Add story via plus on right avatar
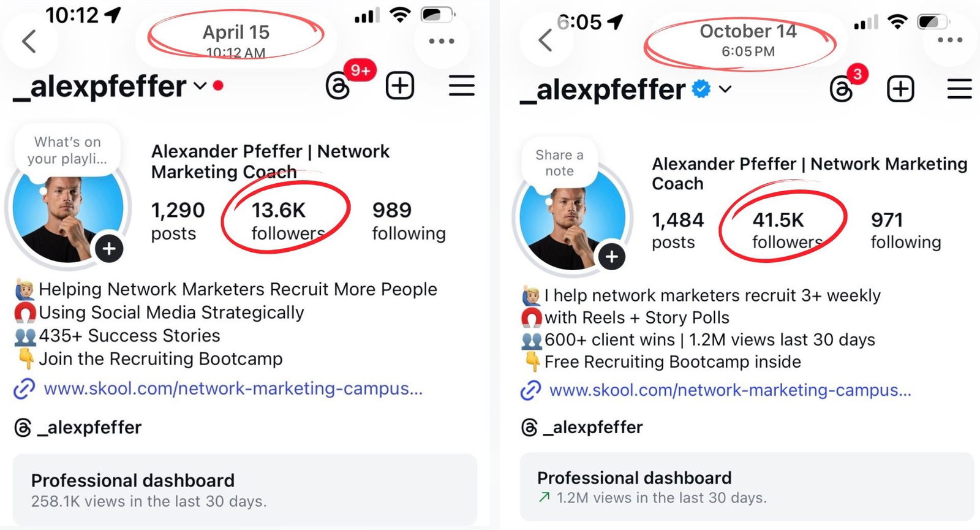This screenshot has width=980, height=530. click(611, 257)
